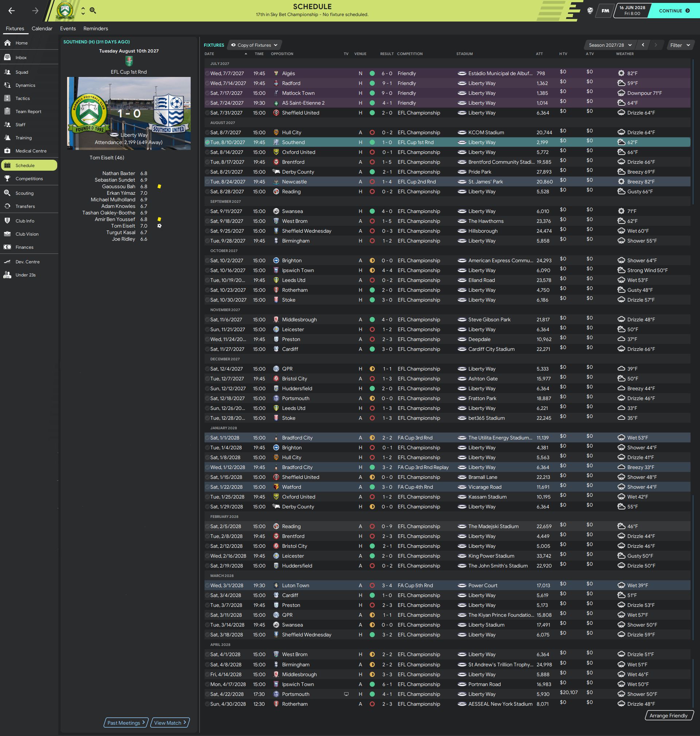700x736 pixels.
Task: Click the Attendance column header
Action: (539, 54)
